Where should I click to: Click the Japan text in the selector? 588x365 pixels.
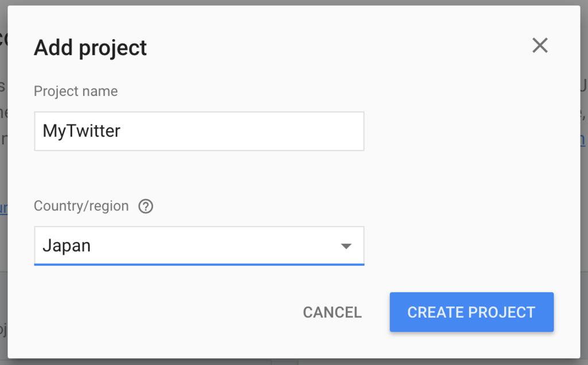(67, 246)
